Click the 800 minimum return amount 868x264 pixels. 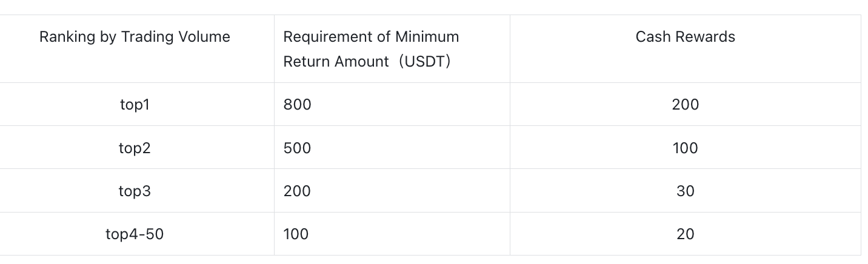297,105
